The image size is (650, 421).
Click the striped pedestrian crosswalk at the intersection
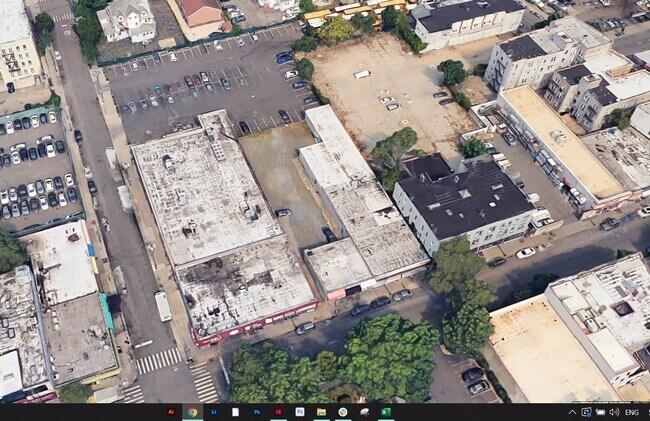click(x=158, y=360)
